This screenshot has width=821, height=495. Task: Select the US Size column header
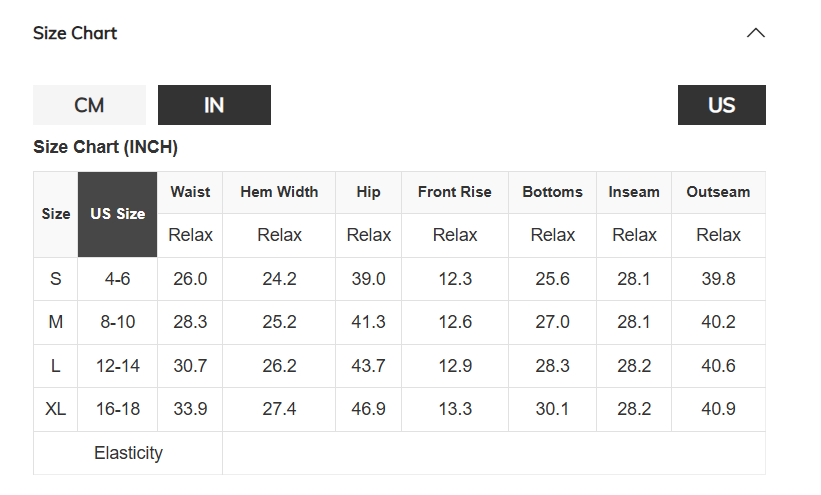(x=117, y=214)
